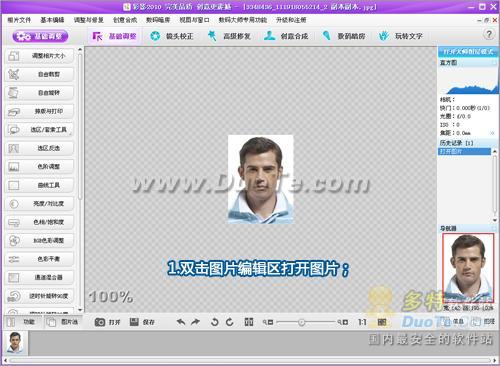The width and height of the screenshot is (500, 366).
Task: Set zoom to 1:1 actual size
Action: (362, 322)
